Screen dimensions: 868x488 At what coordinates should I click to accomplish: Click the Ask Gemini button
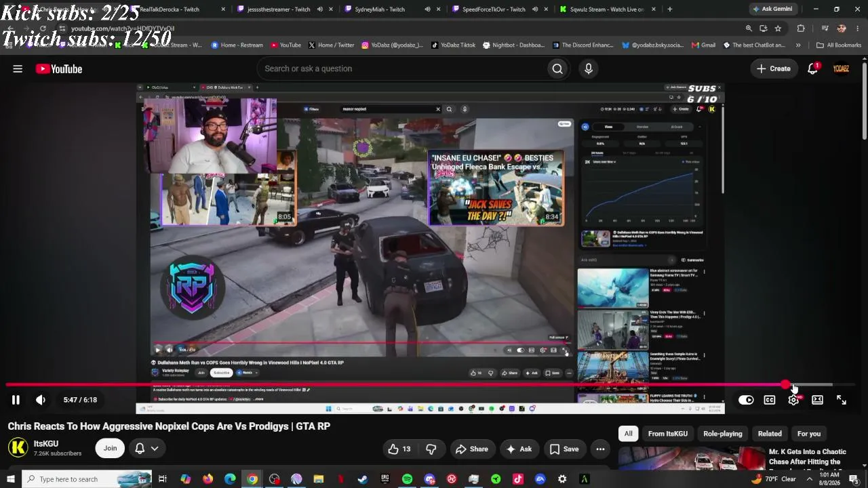coord(772,9)
